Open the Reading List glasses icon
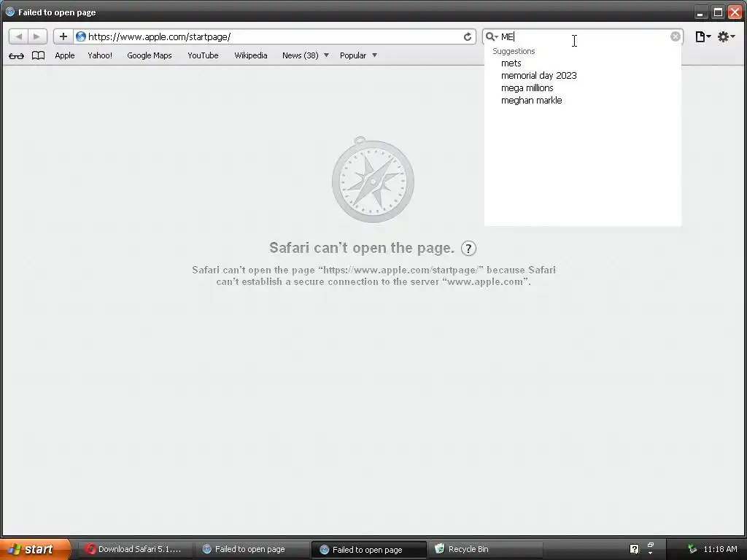Image resolution: width=747 pixels, height=560 pixels. (16, 55)
